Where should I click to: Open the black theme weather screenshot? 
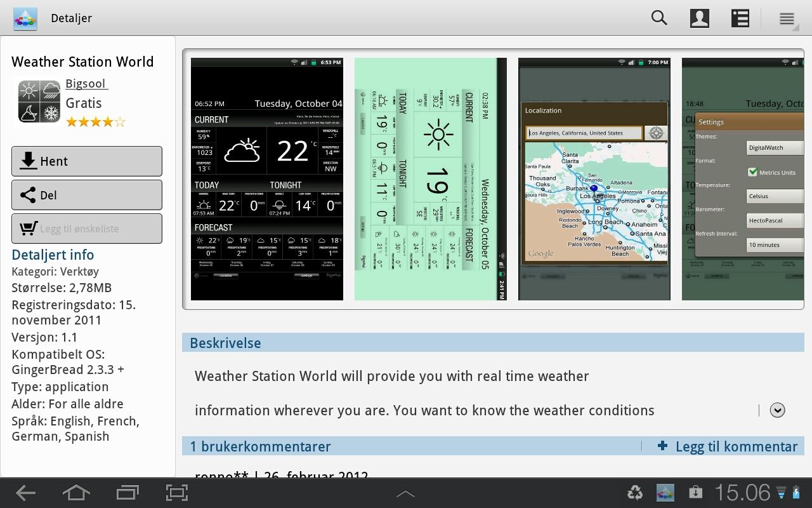click(267, 179)
